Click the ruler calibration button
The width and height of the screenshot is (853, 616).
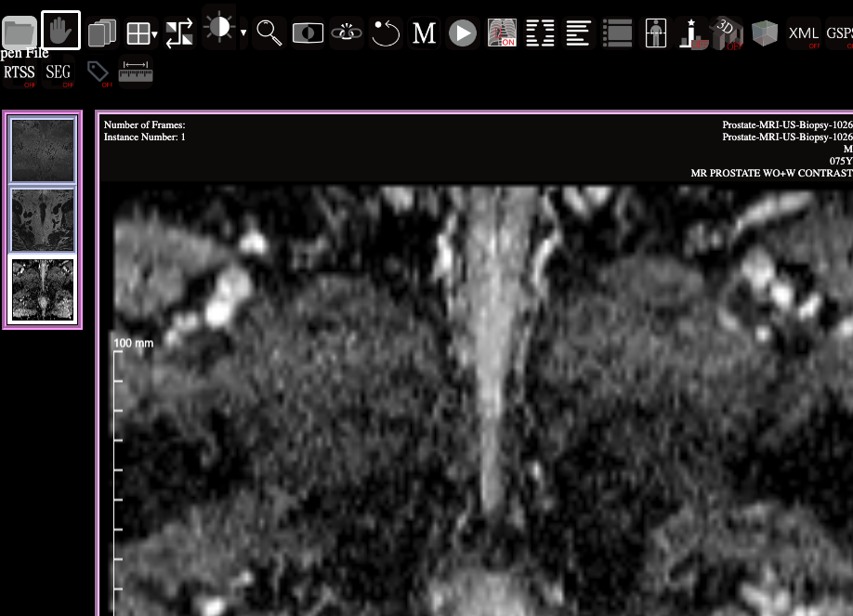136,71
